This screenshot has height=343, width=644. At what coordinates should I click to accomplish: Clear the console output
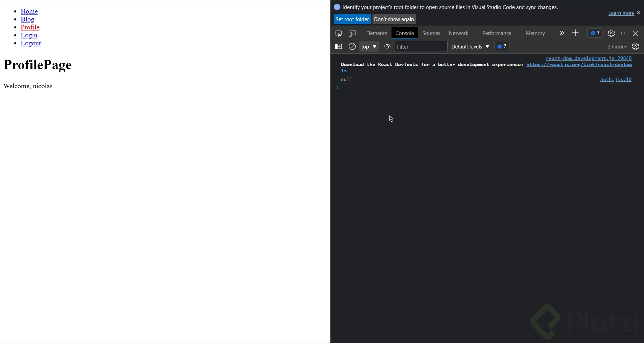[x=352, y=46]
